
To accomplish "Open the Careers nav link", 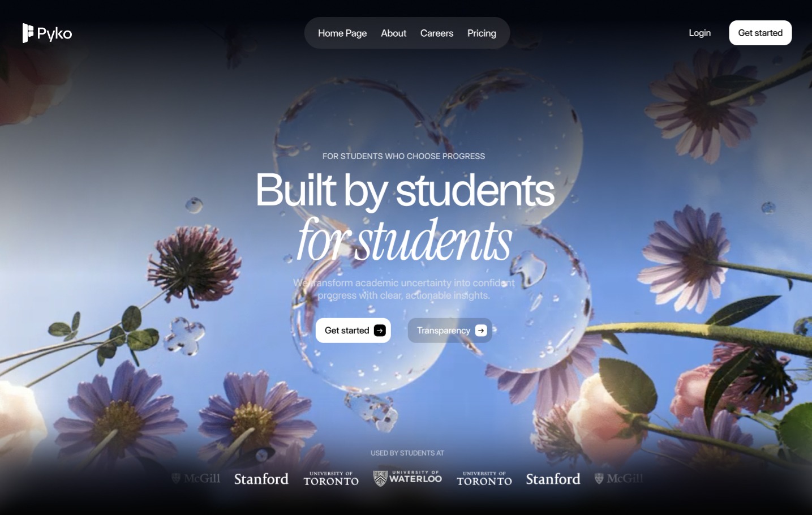I will (437, 33).
